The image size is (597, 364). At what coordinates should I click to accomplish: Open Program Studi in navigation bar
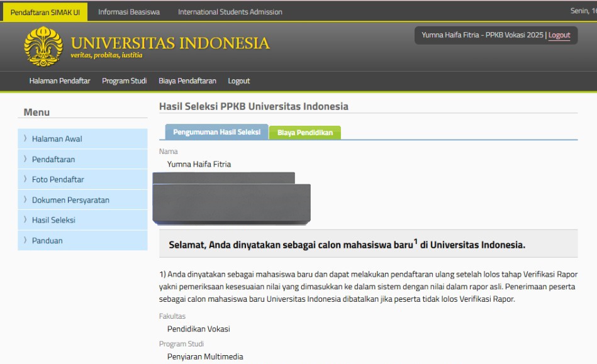(125, 80)
